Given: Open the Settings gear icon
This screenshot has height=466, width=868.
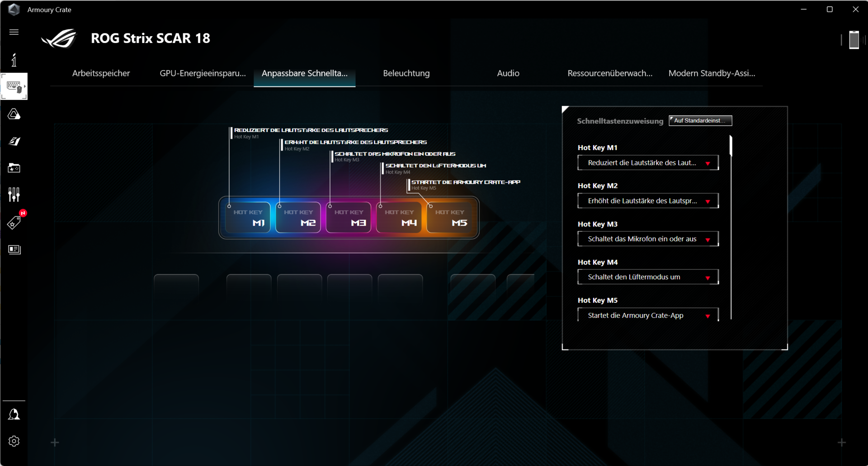Looking at the screenshot, I should pos(14,441).
